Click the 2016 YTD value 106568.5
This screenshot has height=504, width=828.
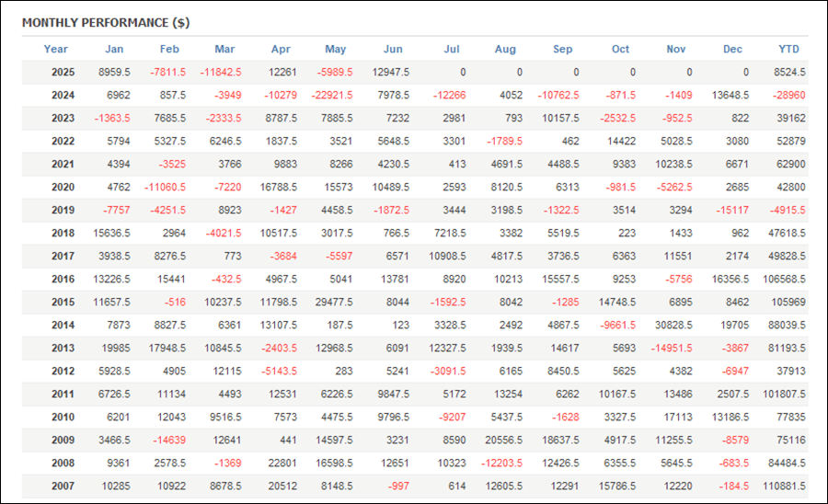[784, 280]
